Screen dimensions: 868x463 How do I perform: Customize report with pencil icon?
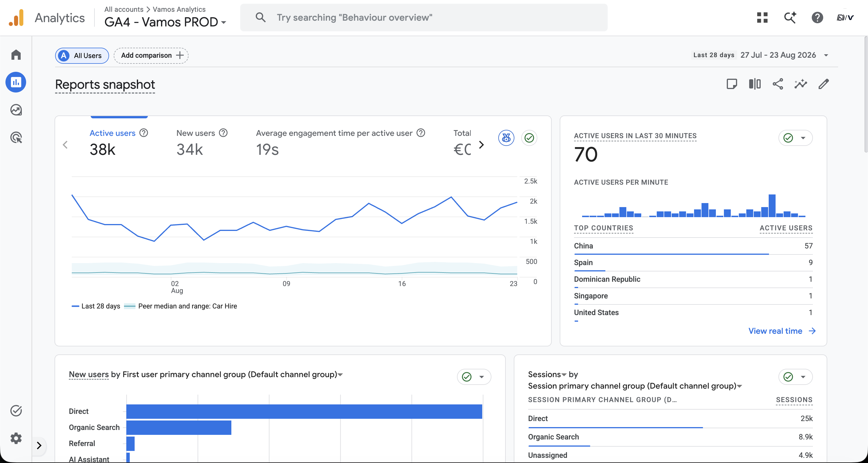[823, 84]
